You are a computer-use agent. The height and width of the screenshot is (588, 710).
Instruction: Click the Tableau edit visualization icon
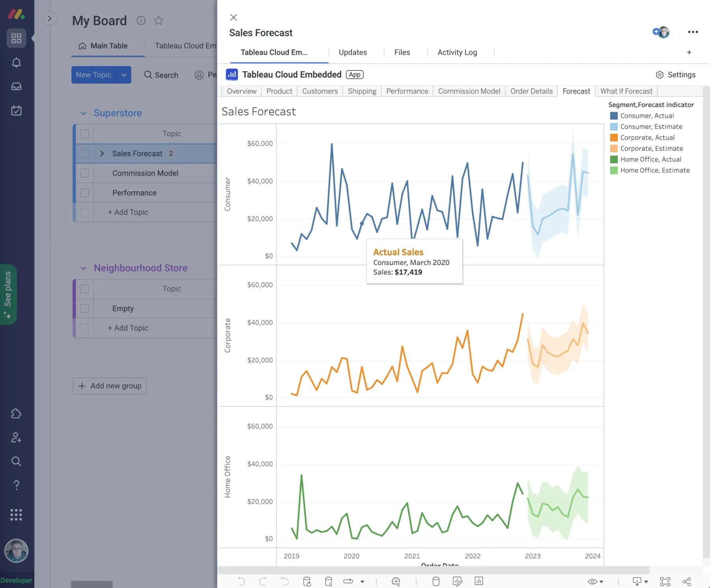(458, 581)
